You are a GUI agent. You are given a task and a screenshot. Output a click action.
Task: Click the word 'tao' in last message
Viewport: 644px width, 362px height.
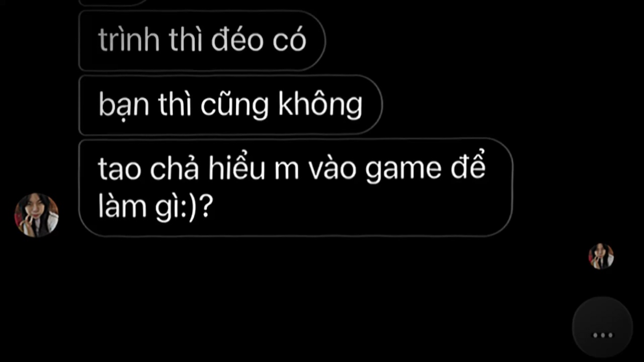click(x=120, y=170)
